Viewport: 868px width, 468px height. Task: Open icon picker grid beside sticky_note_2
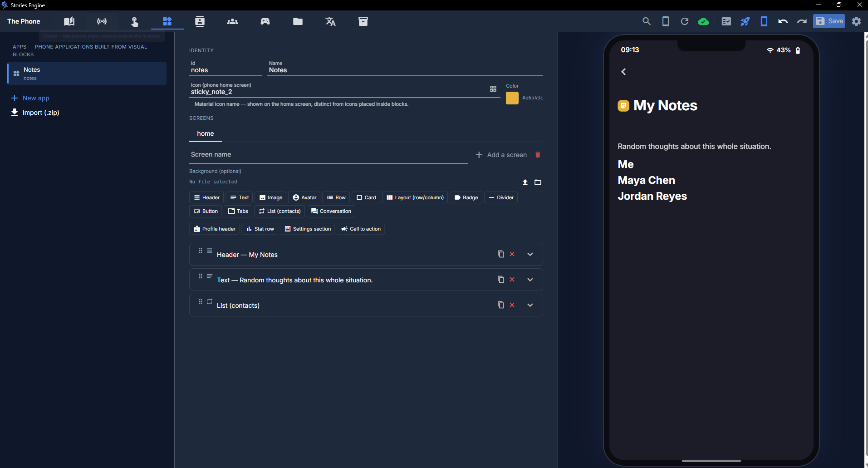click(493, 89)
